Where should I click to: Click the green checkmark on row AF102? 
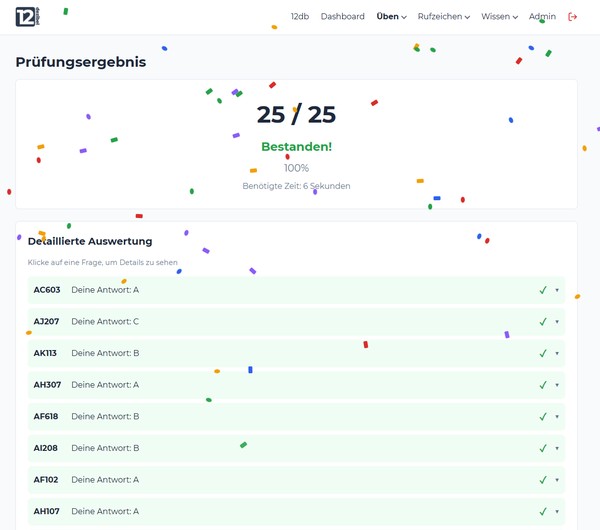(543, 480)
